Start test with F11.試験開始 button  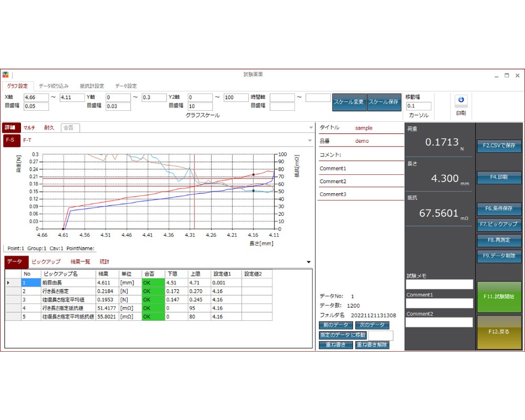click(x=499, y=297)
